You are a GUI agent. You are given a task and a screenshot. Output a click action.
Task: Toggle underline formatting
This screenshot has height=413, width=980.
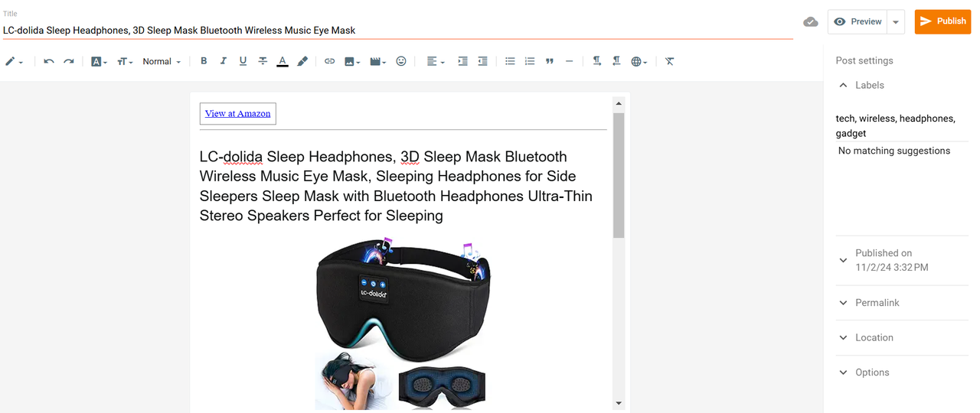(243, 61)
